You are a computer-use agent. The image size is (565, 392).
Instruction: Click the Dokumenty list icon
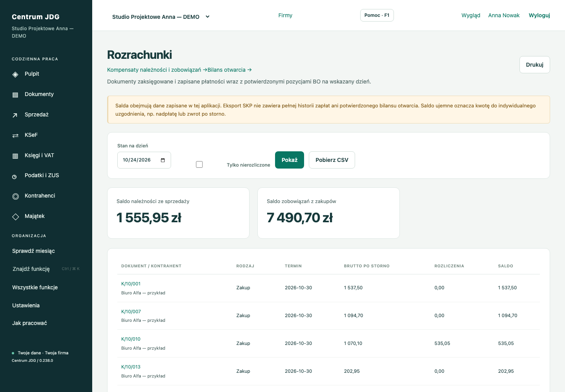(15, 95)
